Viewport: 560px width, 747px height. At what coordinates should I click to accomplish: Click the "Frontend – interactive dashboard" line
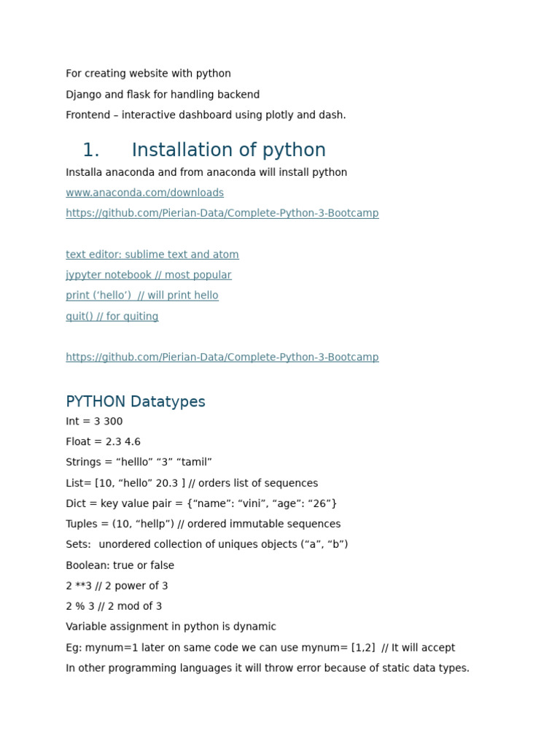[206, 115]
